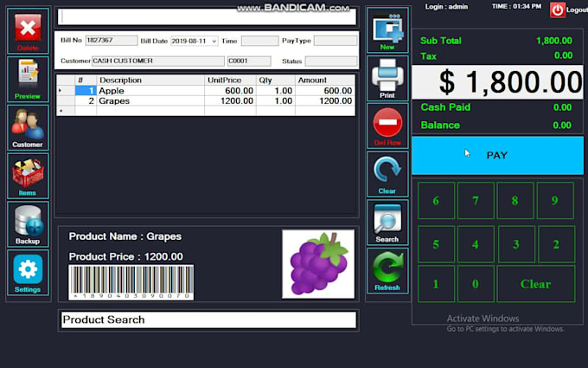This screenshot has width=588, height=368.
Task: Click the Time input field
Action: click(260, 41)
